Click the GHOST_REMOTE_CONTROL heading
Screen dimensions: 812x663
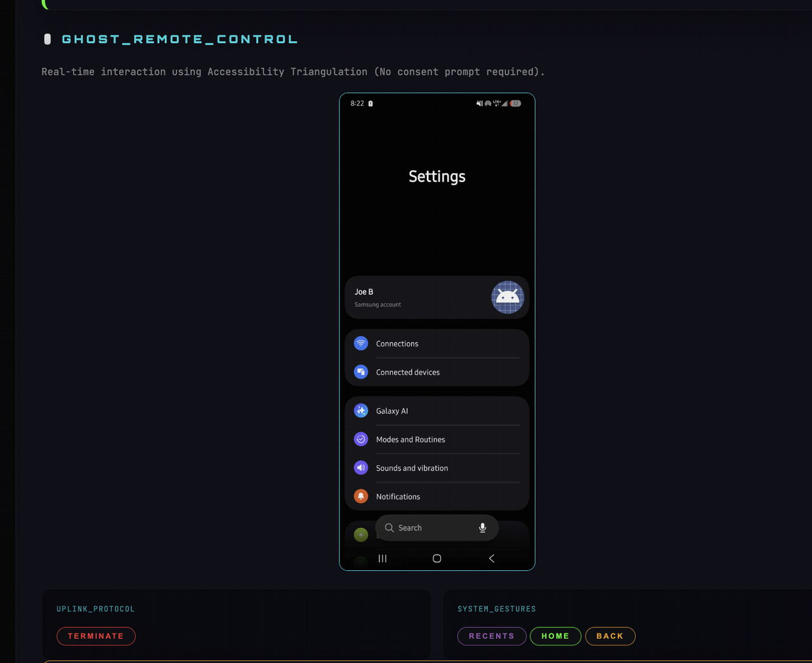180,39
